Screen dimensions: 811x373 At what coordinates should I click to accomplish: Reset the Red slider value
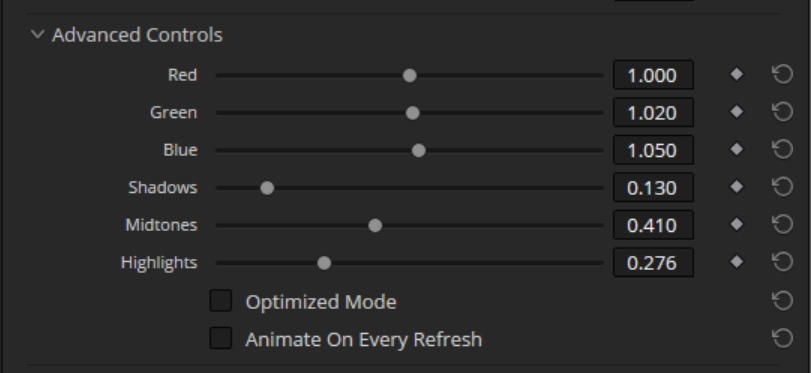[x=783, y=74]
